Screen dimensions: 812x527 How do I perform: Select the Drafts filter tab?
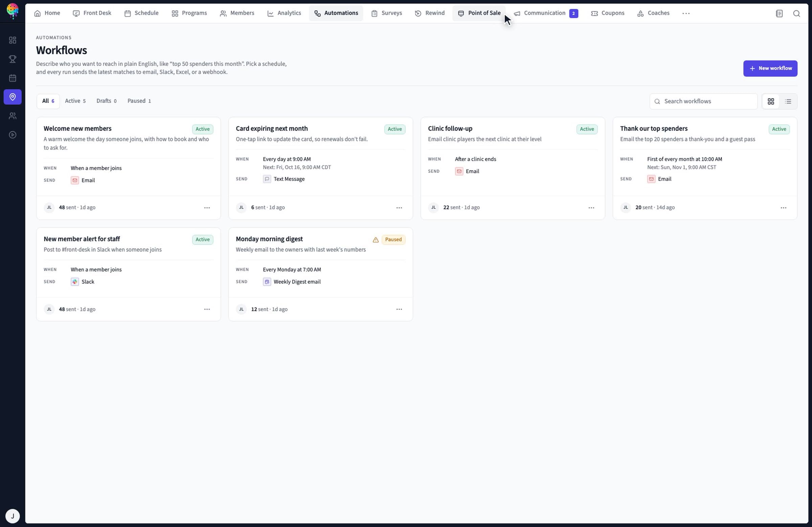click(107, 101)
